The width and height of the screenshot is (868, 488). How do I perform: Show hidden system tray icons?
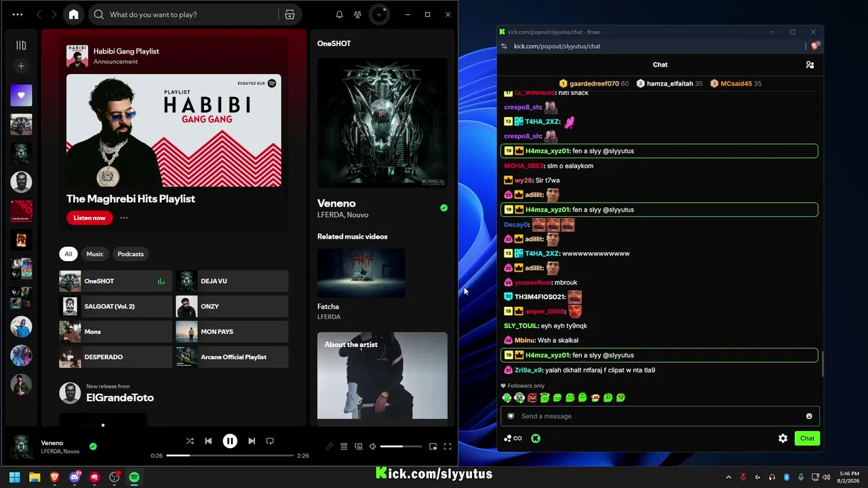tap(729, 477)
